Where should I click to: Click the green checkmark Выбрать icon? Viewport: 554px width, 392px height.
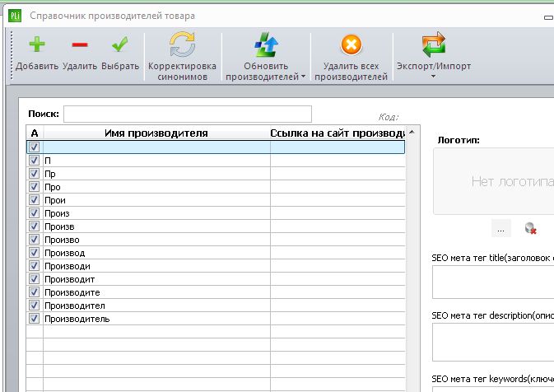tap(120, 44)
